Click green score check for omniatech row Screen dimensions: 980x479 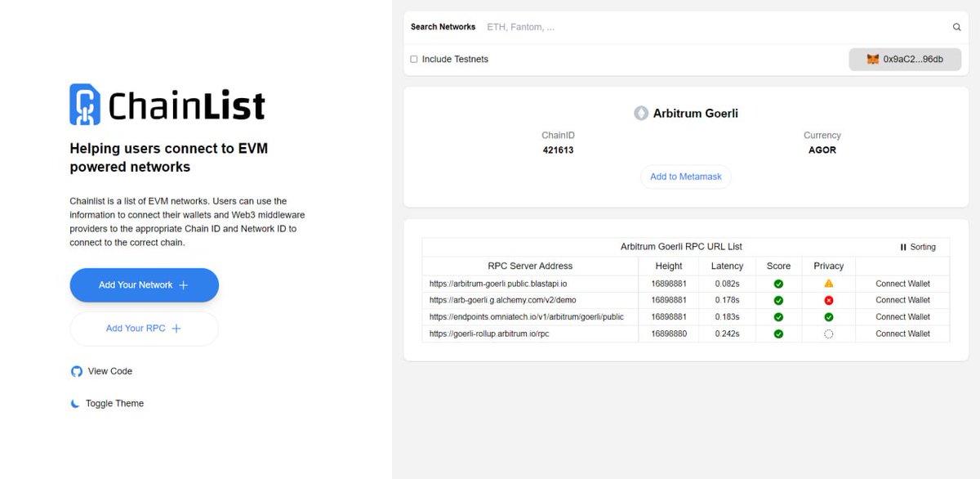(778, 317)
